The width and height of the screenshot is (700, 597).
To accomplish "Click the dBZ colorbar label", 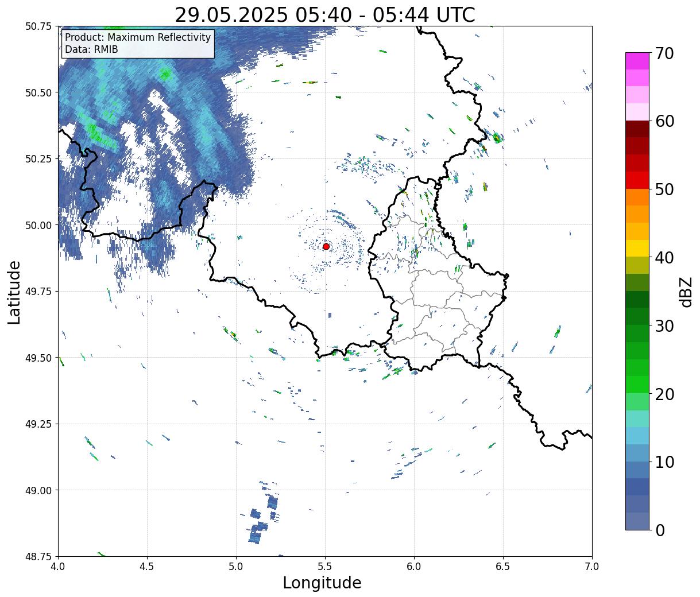I will tap(686, 292).
